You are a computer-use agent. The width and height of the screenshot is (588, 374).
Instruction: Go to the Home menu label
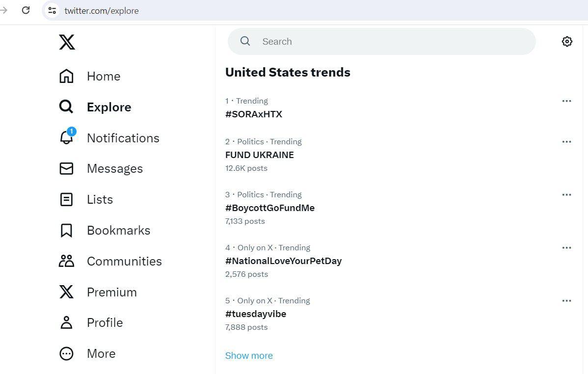(x=104, y=76)
